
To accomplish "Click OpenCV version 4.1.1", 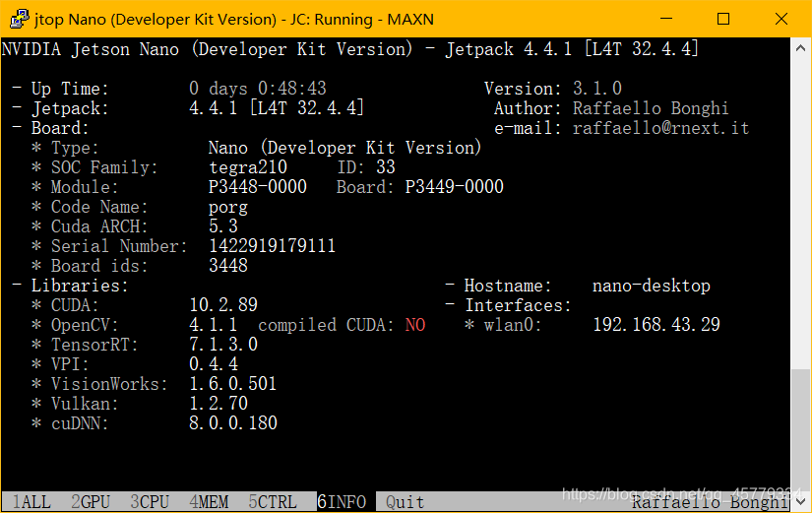I will coord(214,325).
